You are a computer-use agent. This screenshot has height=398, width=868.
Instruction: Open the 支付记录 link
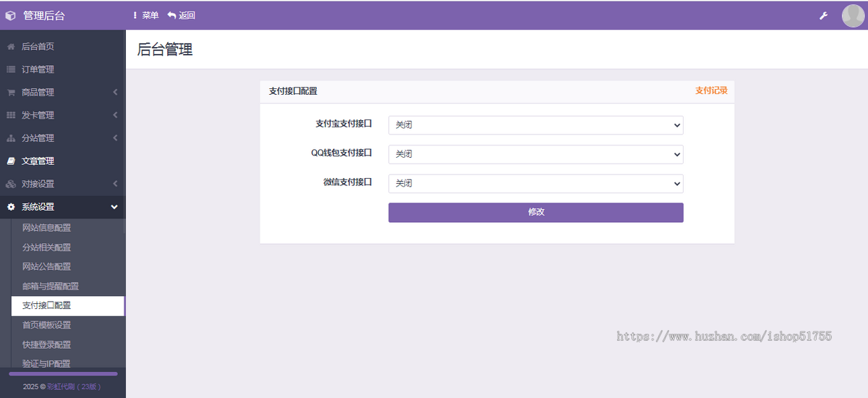(711, 91)
